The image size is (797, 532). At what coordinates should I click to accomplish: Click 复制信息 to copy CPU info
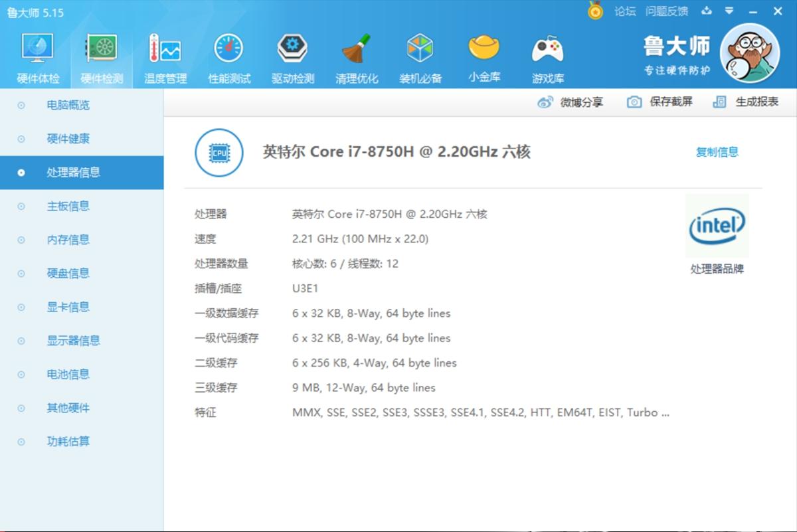point(717,151)
